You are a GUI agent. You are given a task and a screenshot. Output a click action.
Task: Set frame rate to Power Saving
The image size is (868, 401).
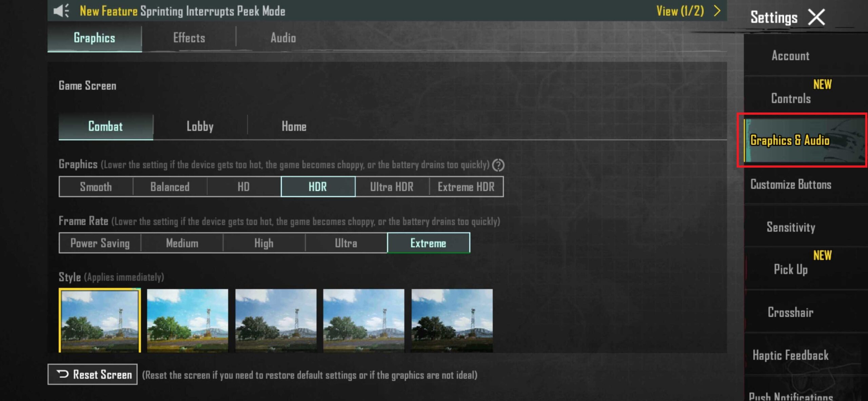(100, 243)
